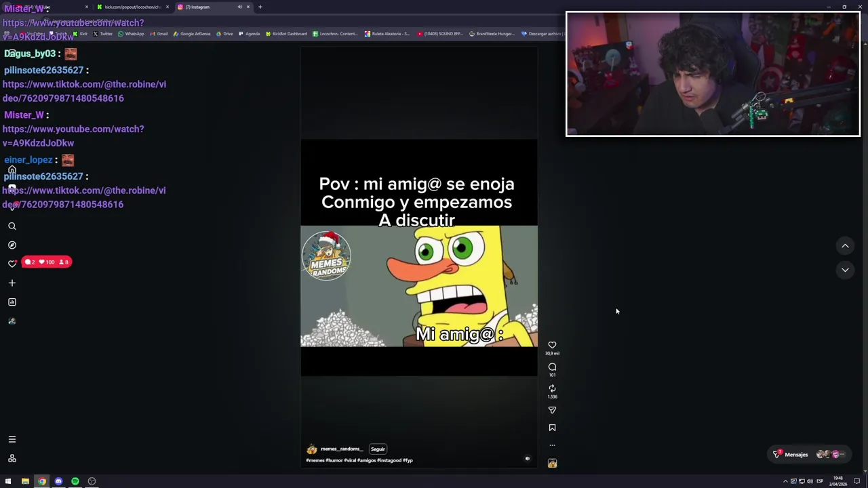Open the three-dot more options on reel
The image size is (868, 488).
pyautogui.click(x=552, y=445)
